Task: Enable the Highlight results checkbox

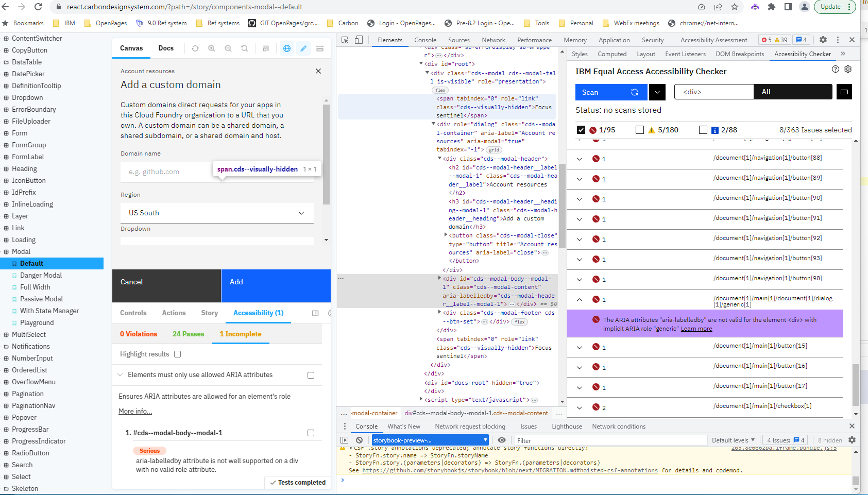Action: pyautogui.click(x=177, y=354)
